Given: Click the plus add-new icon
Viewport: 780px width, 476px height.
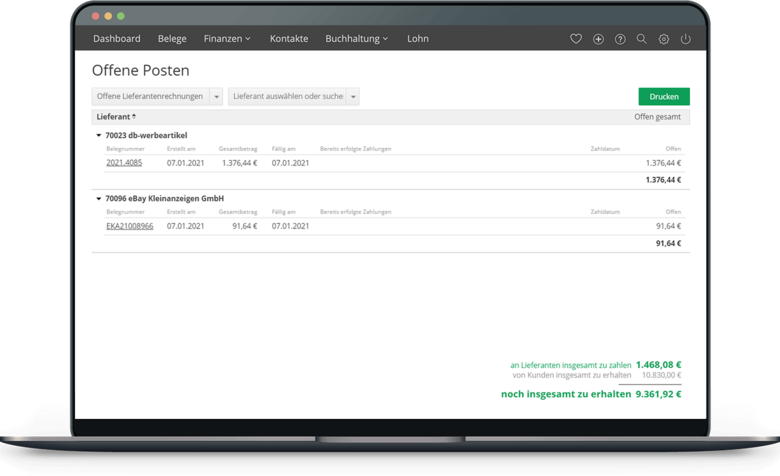Looking at the screenshot, I should 598,39.
